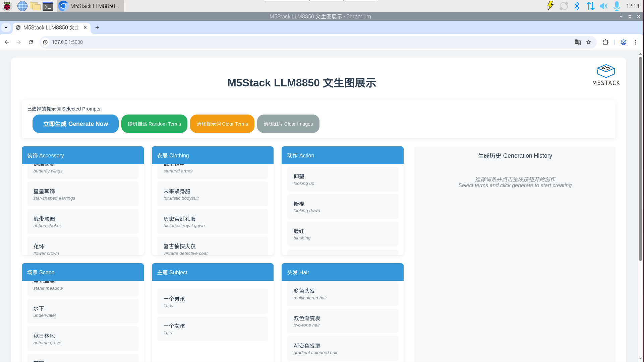Select the gradient coloured hair option
This screenshot has width=644, height=362.
(x=343, y=349)
